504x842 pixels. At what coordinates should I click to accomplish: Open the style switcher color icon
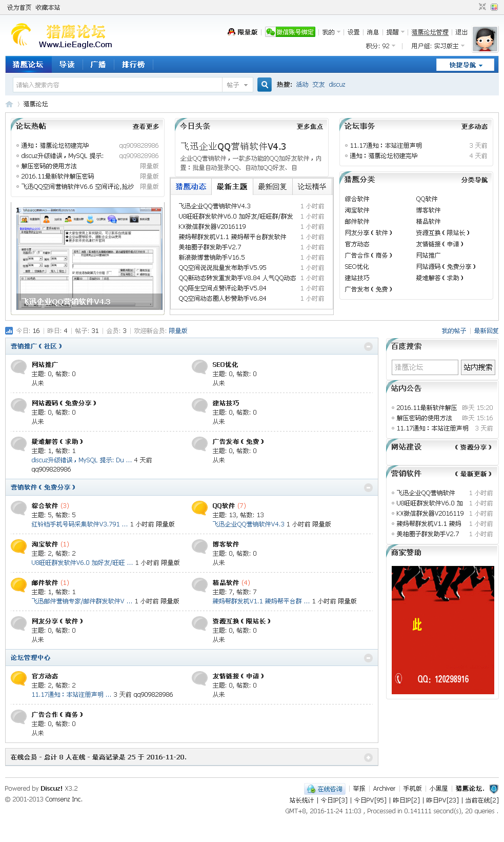[x=494, y=7]
